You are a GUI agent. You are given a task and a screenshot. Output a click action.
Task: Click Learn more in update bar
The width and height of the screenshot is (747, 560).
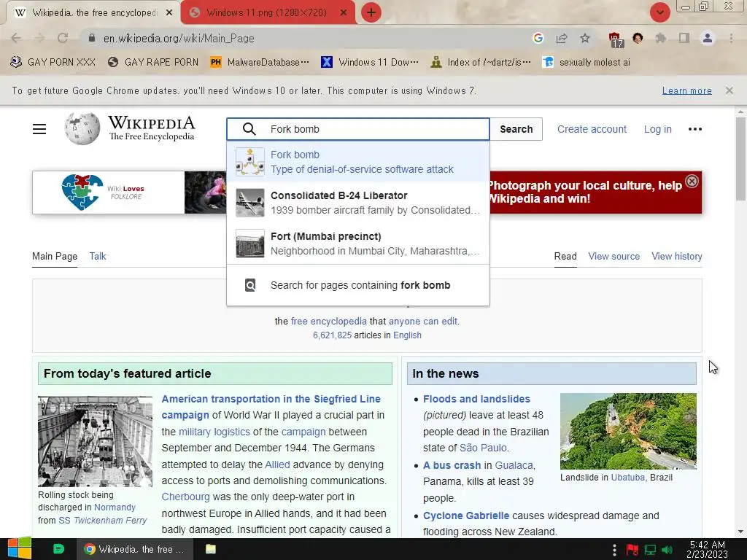[686, 90]
